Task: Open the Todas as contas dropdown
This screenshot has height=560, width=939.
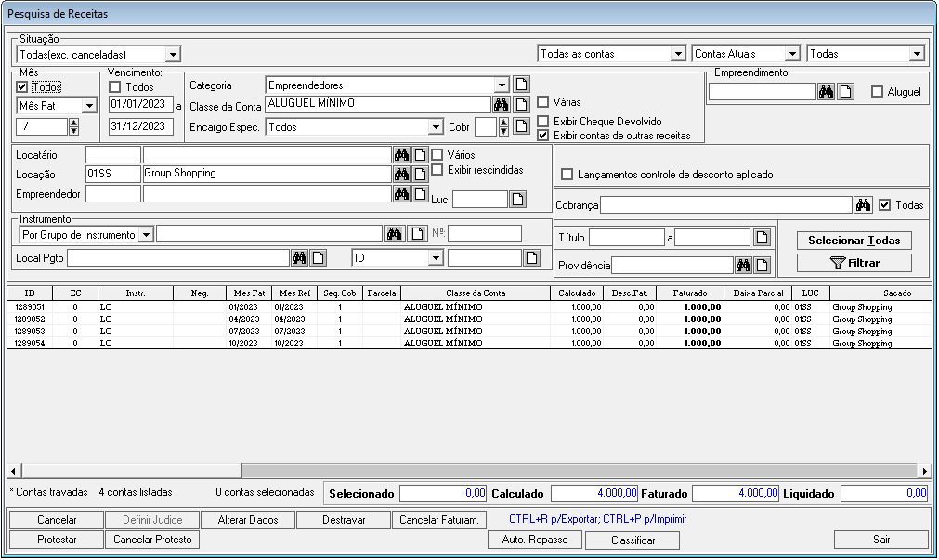Action: [x=679, y=55]
